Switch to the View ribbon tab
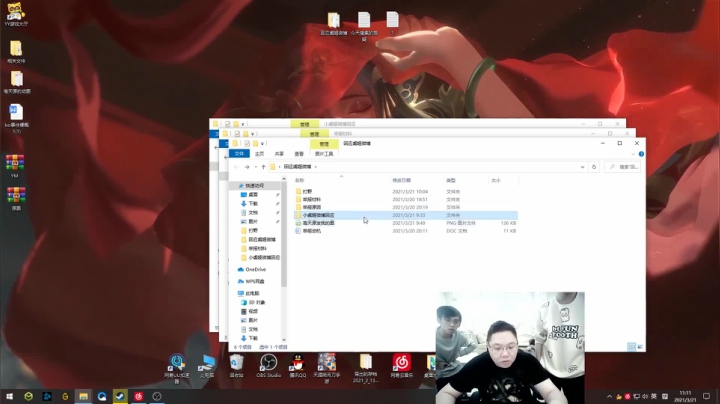Viewport: 720px width, 404px height. (x=299, y=154)
